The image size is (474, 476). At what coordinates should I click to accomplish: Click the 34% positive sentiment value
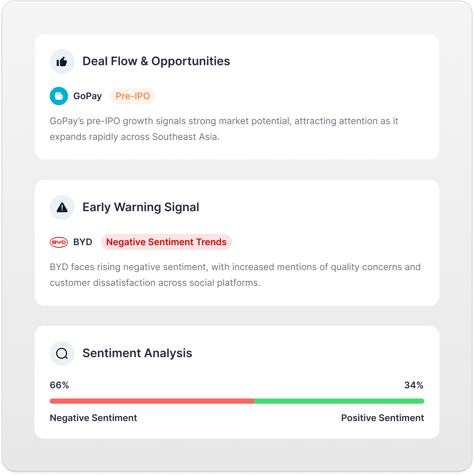pos(414,385)
